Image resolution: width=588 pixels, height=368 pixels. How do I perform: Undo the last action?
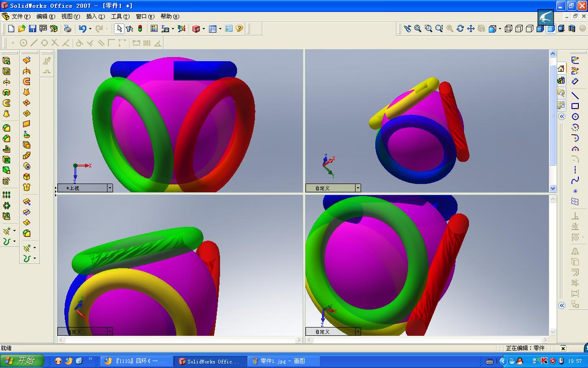pyautogui.click(x=82, y=29)
